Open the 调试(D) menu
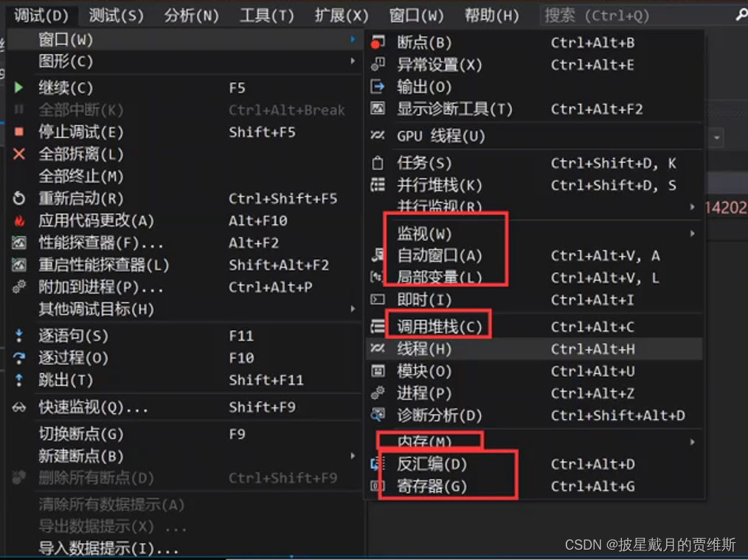 (x=41, y=15)
